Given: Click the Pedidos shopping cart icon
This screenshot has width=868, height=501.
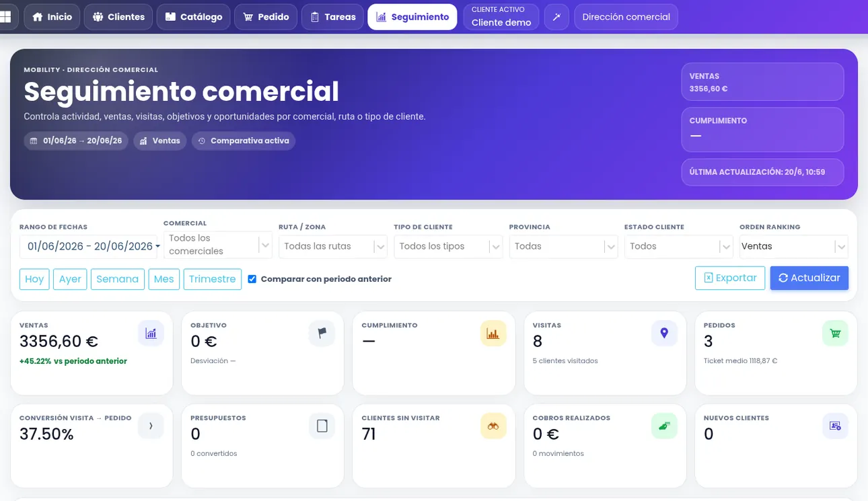Looking at the screenshot, I should pyautogui.click(x=835, y=334).
